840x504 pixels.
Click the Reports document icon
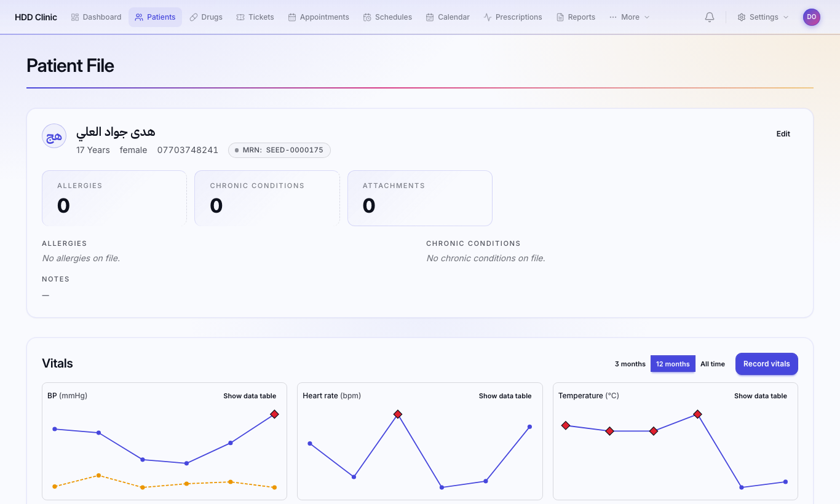pos(560,17)
